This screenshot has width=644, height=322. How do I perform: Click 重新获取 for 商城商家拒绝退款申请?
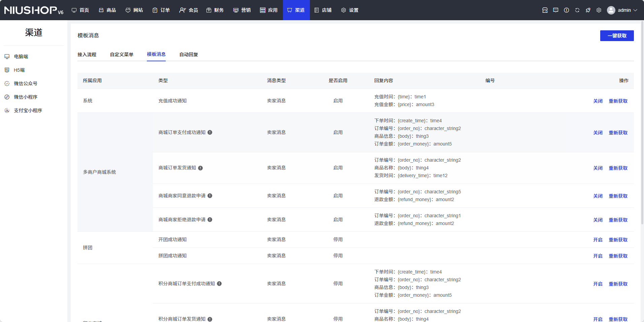[x=618, y=220]
